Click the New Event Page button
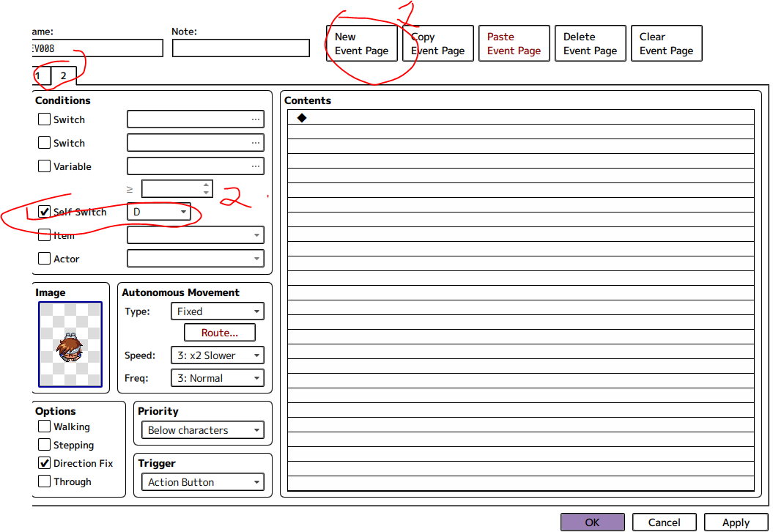Viewport: 773px width, 532px height. click(x=361, y=43)
